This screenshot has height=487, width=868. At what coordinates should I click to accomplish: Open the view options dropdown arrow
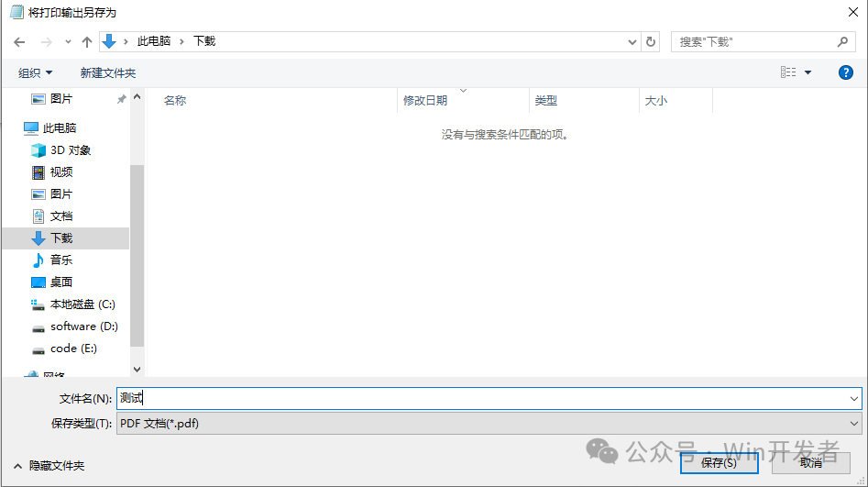coord(808,72)
